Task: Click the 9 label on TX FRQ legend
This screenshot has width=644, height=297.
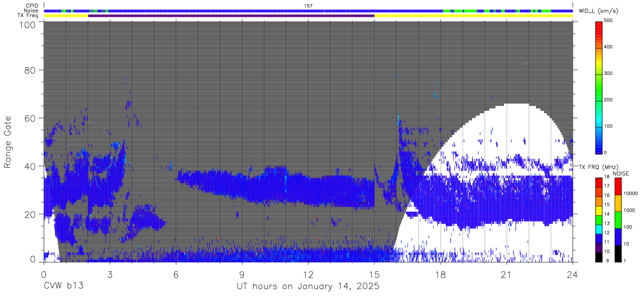Action: [x=606, y=261]
